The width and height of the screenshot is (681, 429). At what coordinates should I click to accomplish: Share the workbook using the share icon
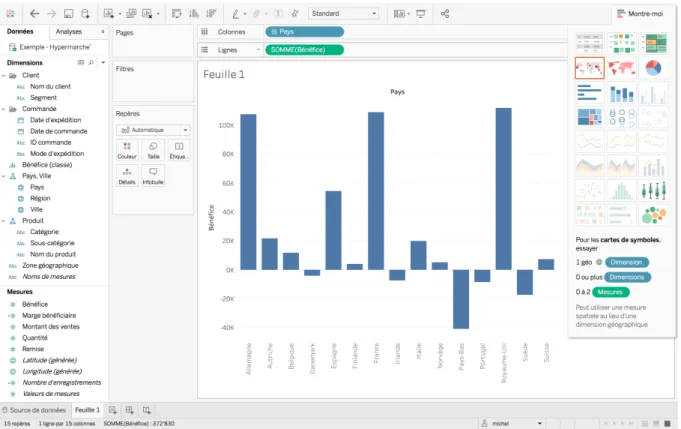click(445, 13)
